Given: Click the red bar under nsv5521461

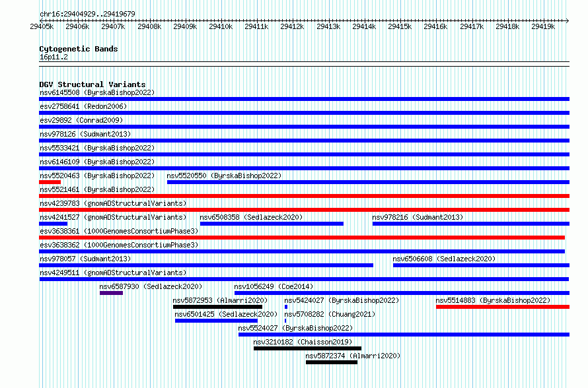Looking at the screenshot, I should pos(304,196).
